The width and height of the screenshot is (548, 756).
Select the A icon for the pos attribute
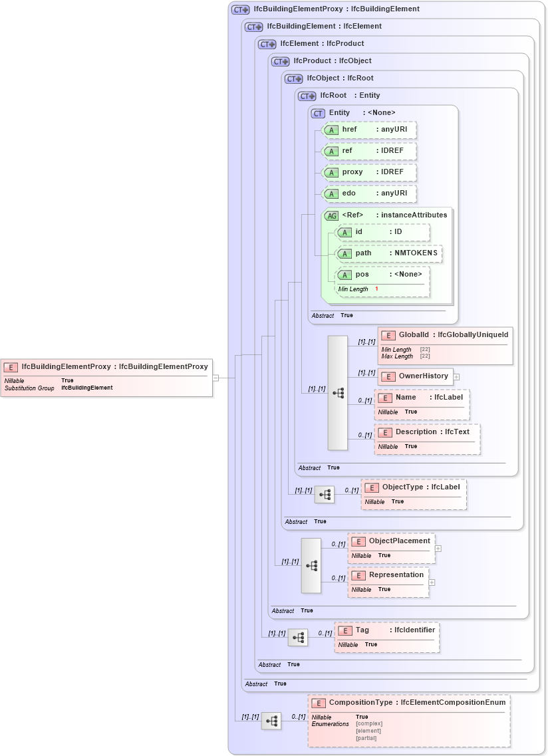point(344,275)
